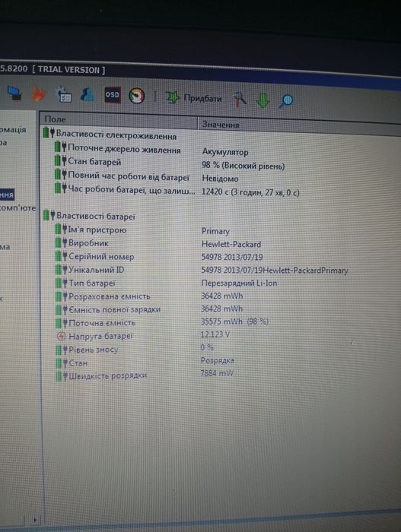
Task: Click the 12.123 V voltage value
Action: click(215, 334)
